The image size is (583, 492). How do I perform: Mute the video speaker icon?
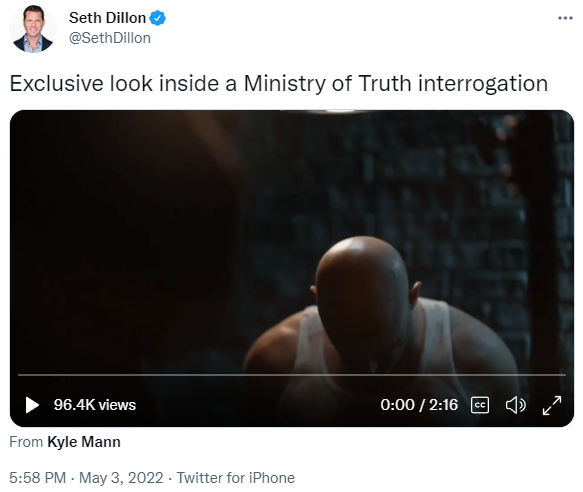[516, 405]
